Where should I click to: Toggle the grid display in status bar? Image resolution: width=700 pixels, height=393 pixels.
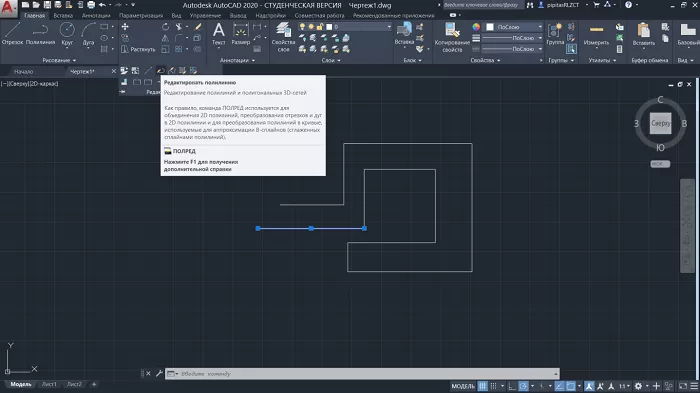483,386
